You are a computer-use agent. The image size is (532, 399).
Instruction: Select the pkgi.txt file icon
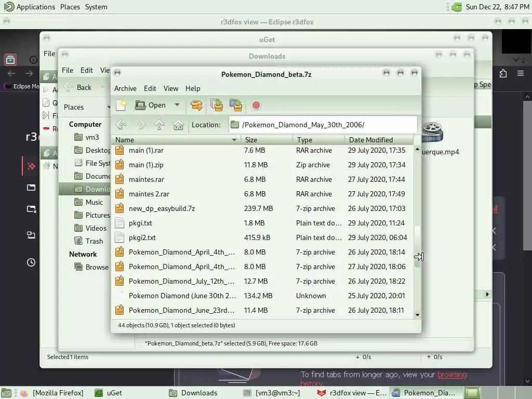pos(119,223)
